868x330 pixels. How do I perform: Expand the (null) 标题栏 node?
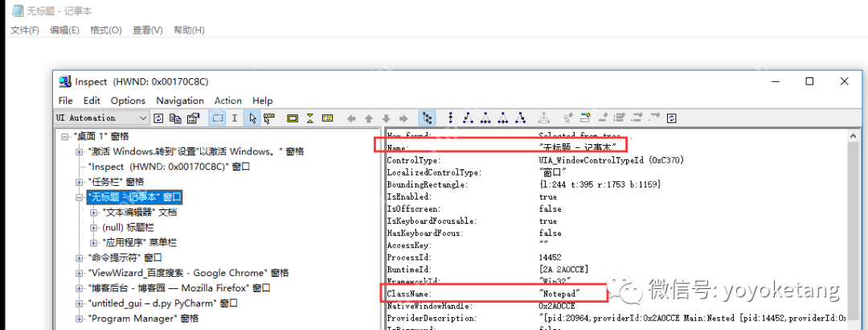coord(93,228)
